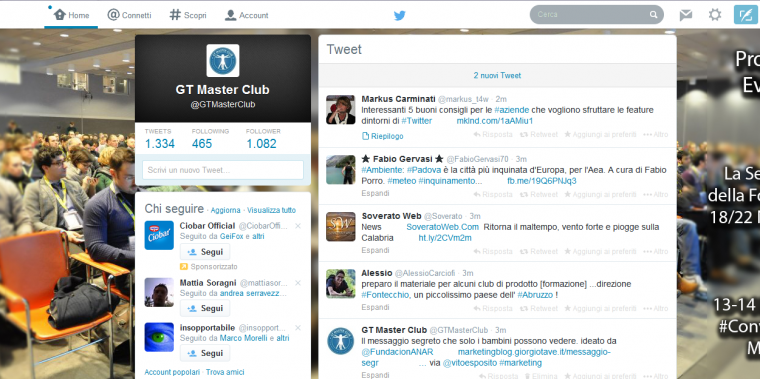Open Altro menu on Markus Carminati tweet

[655, 134]
